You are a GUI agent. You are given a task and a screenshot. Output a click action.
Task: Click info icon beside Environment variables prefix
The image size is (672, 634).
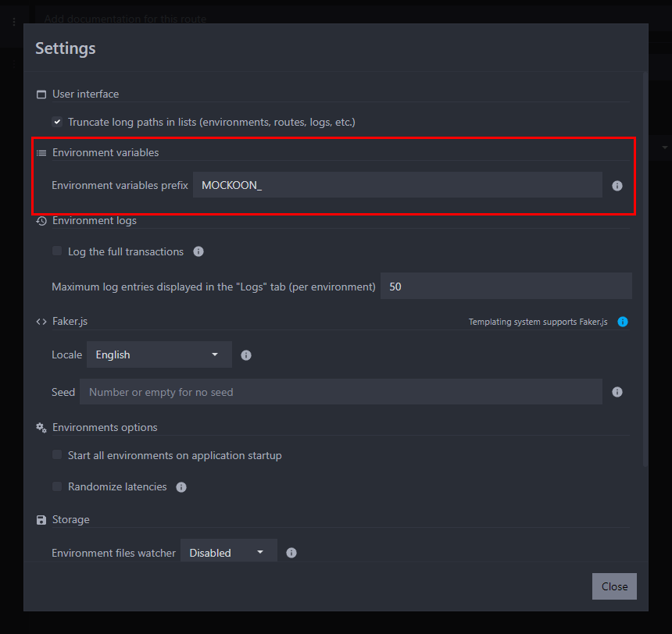[x=617, y=186]
